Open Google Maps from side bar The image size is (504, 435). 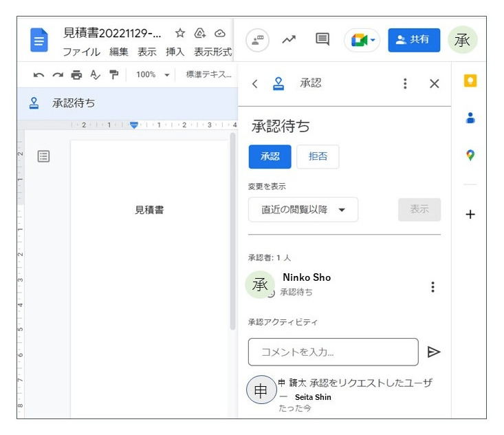click(470, 155)
